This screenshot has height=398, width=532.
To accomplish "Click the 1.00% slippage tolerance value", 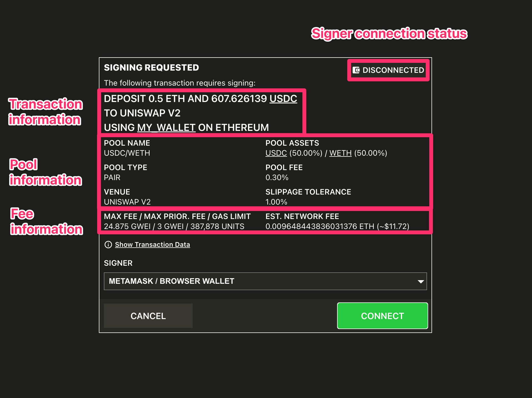I will [276, 202].
